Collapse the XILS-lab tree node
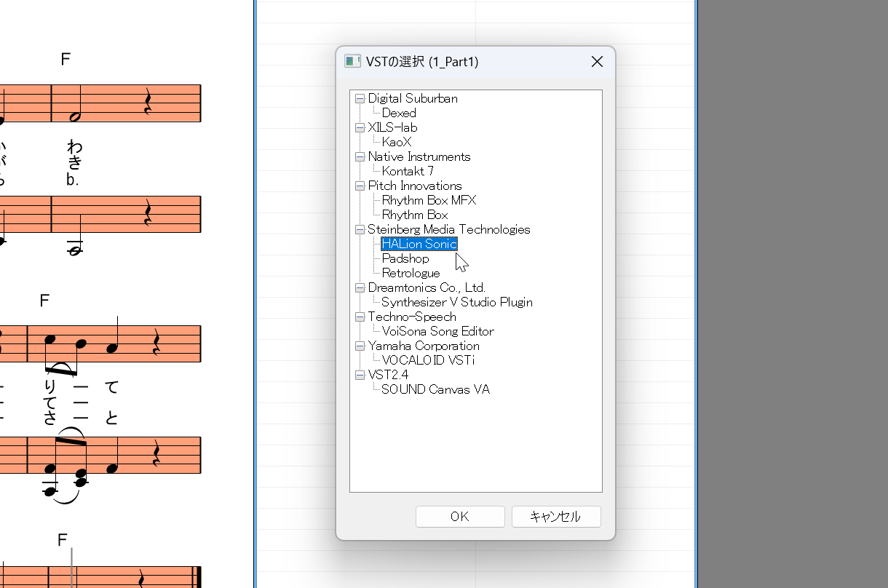This screenshot has height=588, width=888. click(x=360, y=127)
